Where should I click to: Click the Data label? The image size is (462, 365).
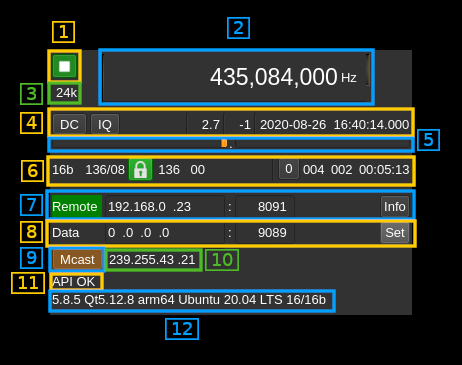pos(65,233)
